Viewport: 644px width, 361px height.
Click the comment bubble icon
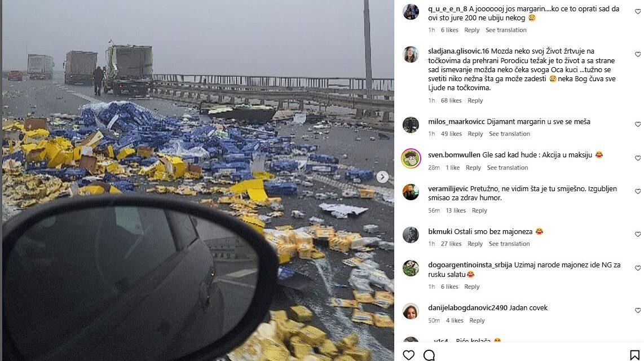tap(429, 355)
